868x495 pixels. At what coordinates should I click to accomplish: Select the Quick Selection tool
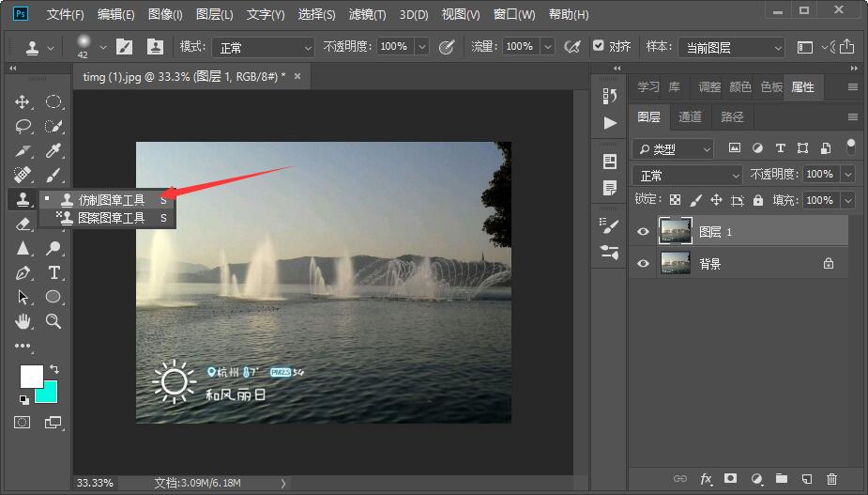pos(53,127)
